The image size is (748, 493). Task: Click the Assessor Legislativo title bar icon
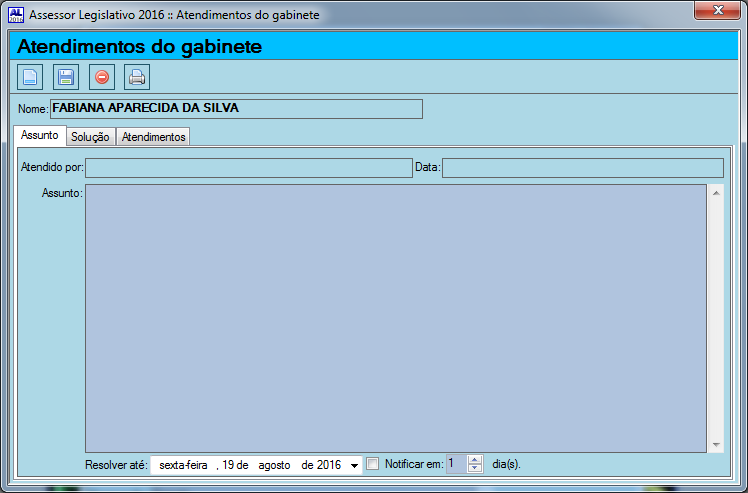click(15, 15)
